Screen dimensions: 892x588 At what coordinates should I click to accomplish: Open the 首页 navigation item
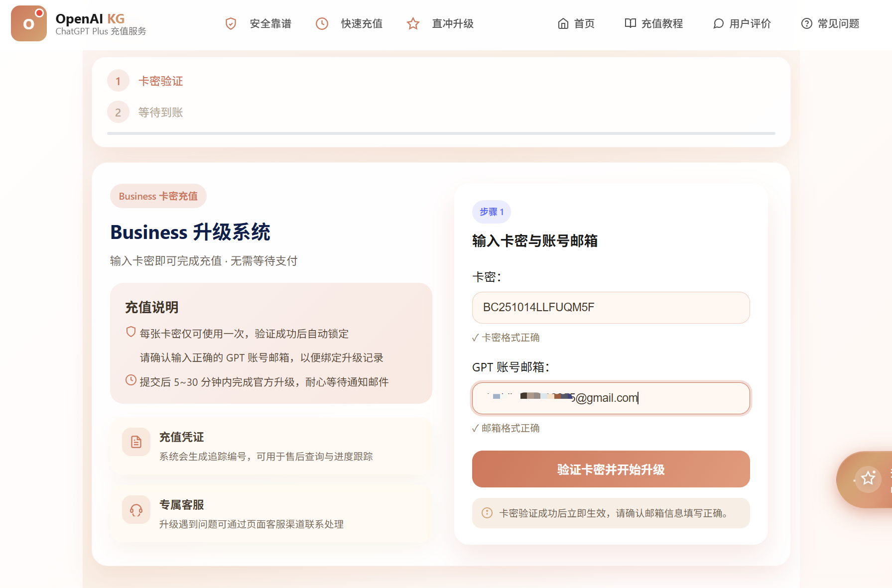pos(576,23)
